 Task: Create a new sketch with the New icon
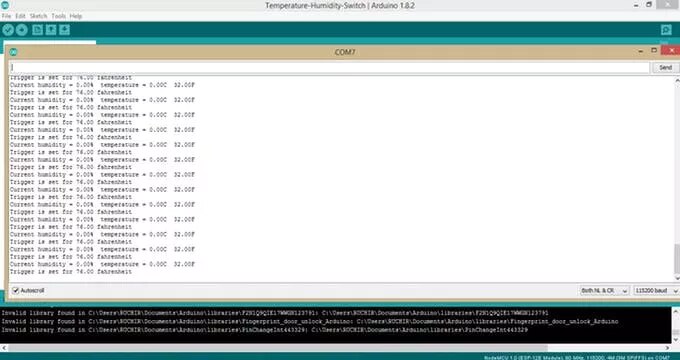coord(38,30)
